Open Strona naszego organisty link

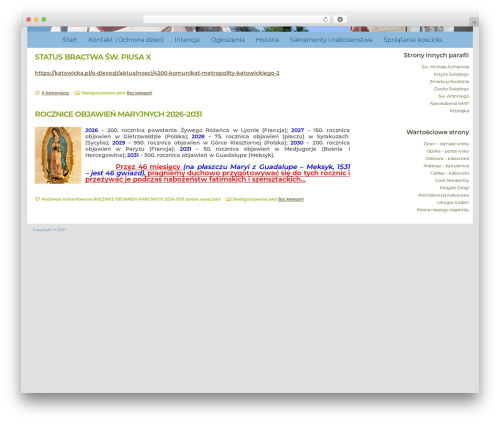443,210
